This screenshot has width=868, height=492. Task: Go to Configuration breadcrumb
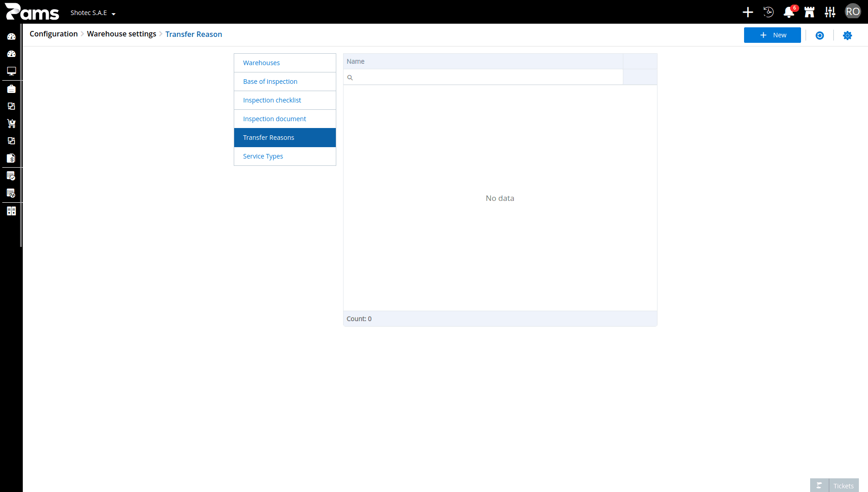pyautogui.click(x=54, y=34)
